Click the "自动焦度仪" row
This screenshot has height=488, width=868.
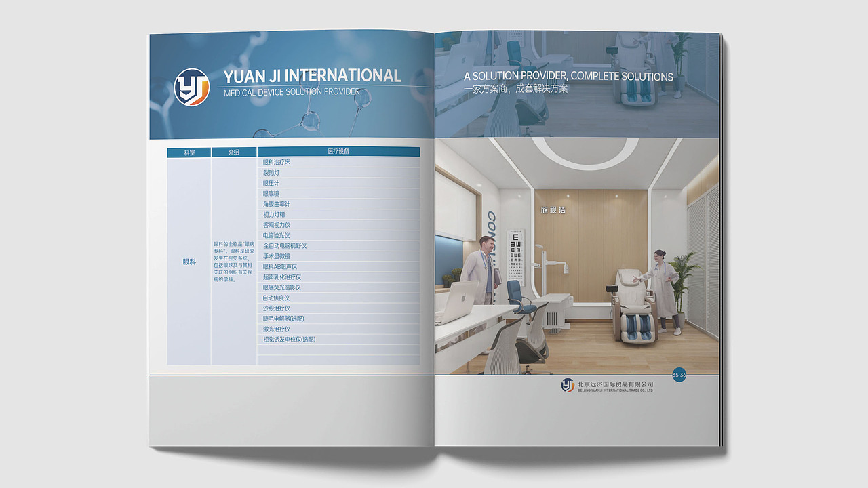click(338, 298)
